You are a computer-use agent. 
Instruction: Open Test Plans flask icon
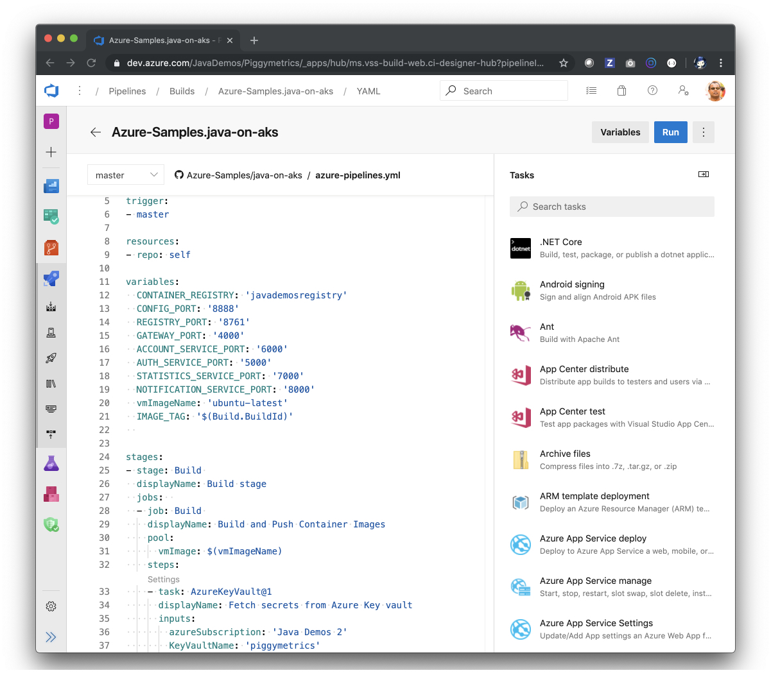pyautogui.click(x=51, y=463)
